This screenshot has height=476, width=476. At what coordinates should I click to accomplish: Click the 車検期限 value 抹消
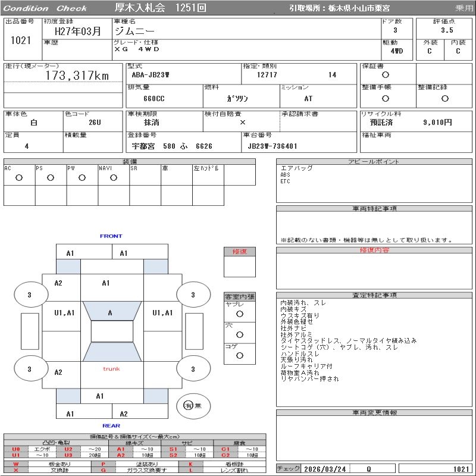pyautogui.click(x=152, y=123)
